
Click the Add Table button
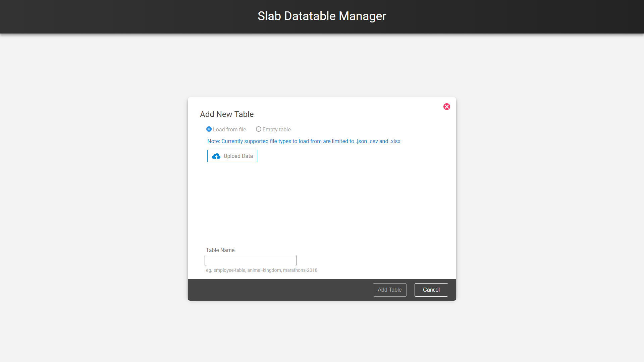pyautogui.click(x=390, y=290)
